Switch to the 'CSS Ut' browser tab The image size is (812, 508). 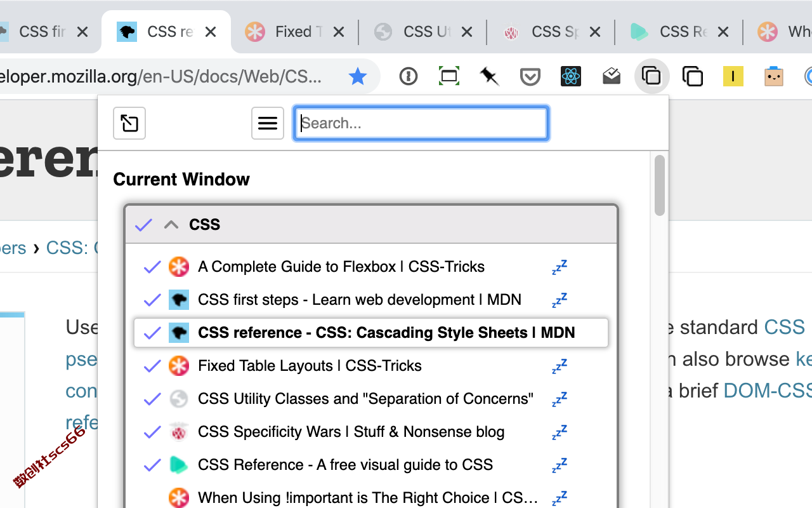coord(422,32)
